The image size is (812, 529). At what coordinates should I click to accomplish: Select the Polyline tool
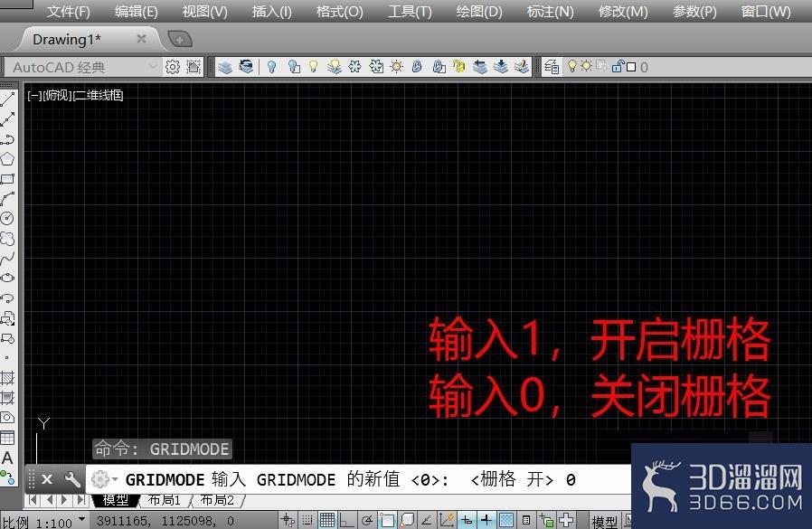[x=7, y=139]
